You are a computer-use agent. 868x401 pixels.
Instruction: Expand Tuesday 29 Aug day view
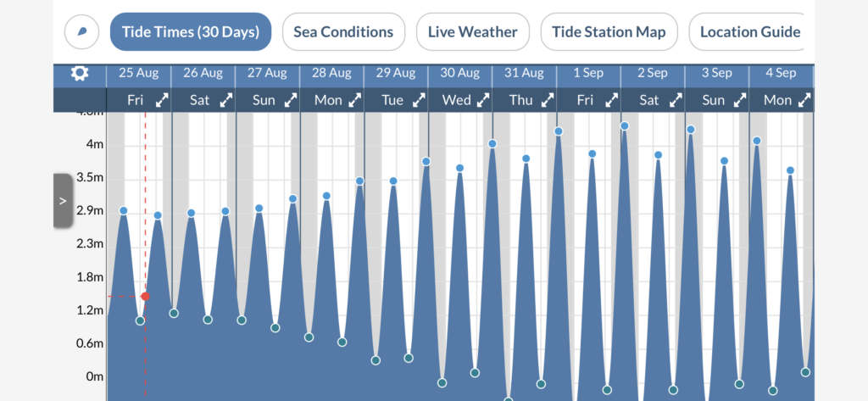coord(419,100)
